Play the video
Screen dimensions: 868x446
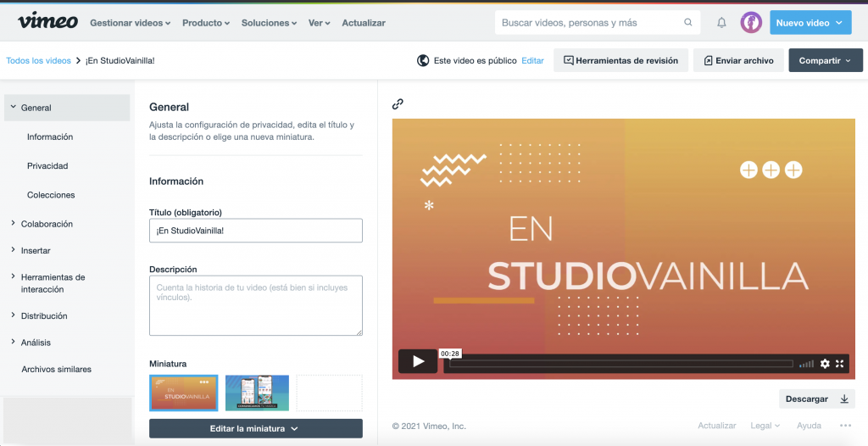[418, 362]
